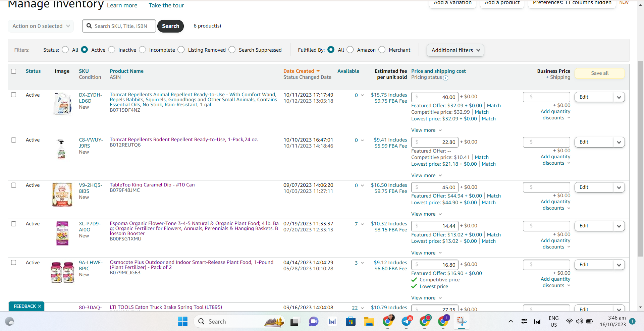This screenshot has height=331, width=644.
Task: Expand the Additional filters dropdown
Action: (x=455, y=50)
